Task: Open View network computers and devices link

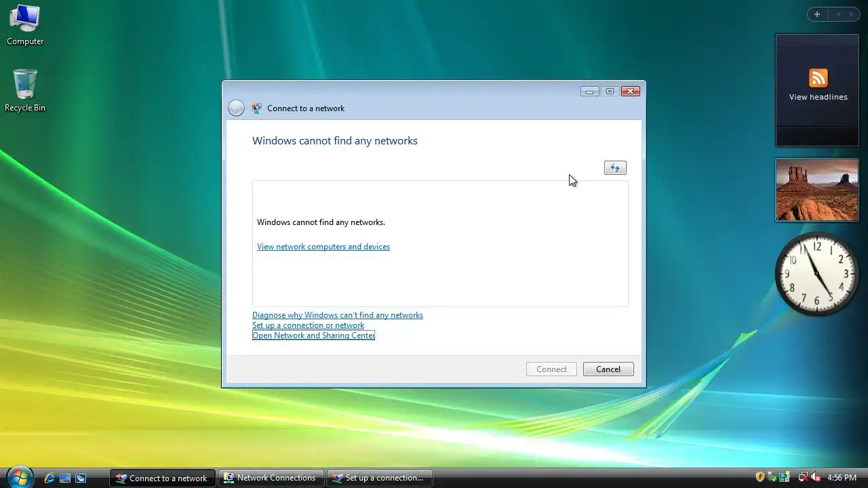Action: (323, 247)
